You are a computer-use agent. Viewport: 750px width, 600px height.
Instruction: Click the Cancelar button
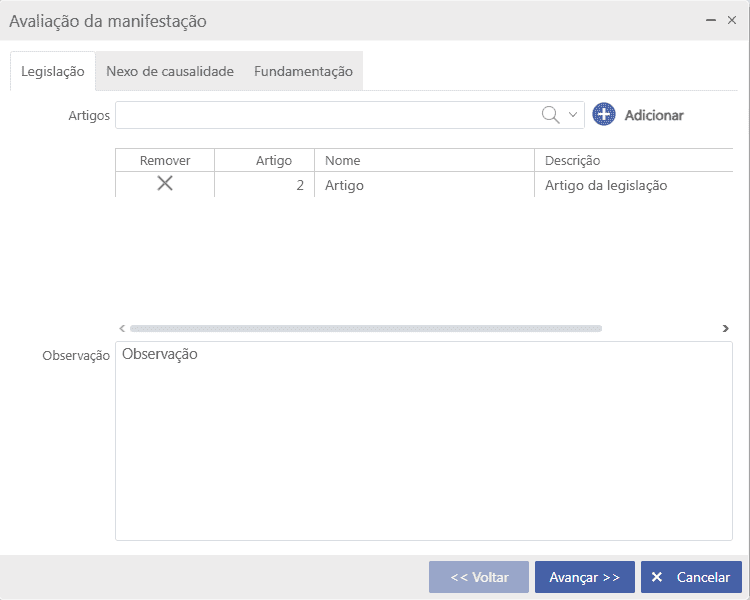[x=691, y=577]
